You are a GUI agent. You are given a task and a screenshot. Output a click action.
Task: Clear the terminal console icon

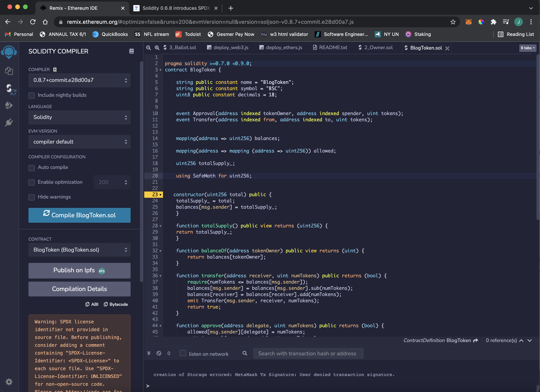(159, 353)
